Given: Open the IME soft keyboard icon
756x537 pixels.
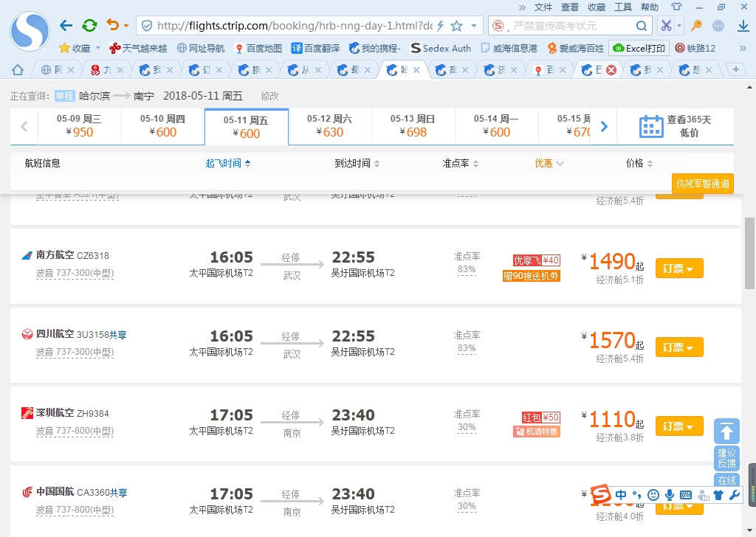Looking at the screenshot, I should 686,495.
